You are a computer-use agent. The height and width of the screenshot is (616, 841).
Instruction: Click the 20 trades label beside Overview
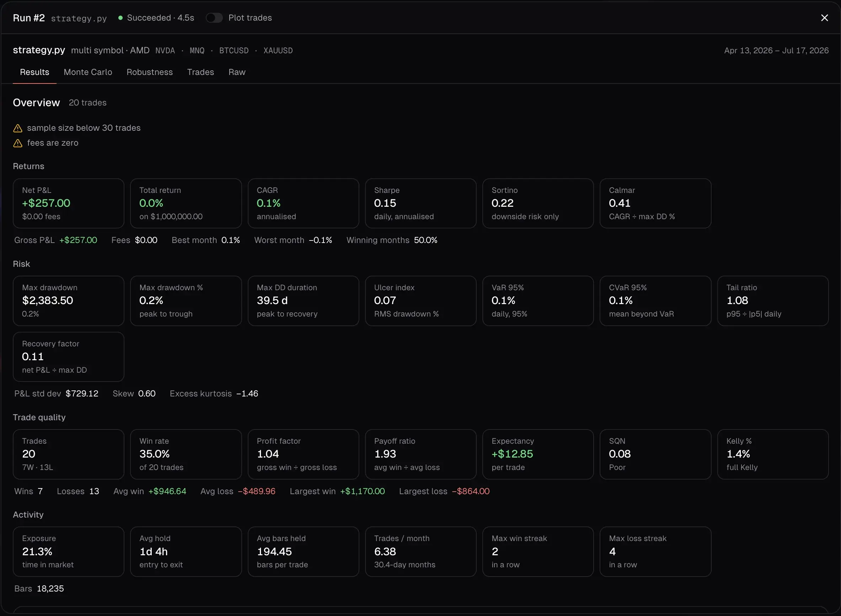[x=87, y=103]
